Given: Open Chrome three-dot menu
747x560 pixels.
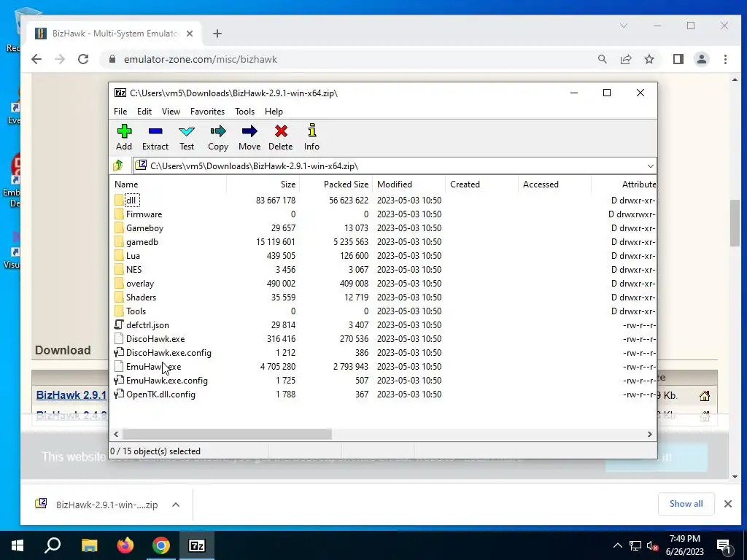Looking at the screenshot, I should [x=725, y=59].
